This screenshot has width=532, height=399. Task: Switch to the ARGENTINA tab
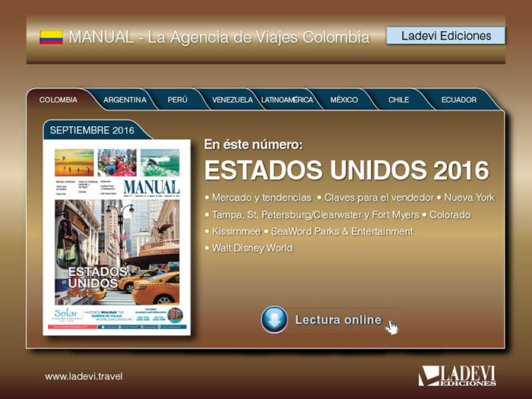pos(125,100)
